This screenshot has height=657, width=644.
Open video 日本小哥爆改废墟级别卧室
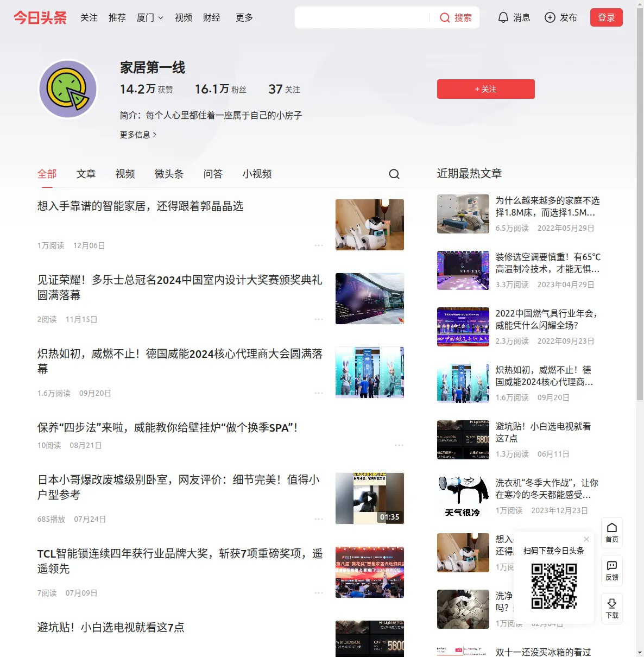click(x=179, y=487)
